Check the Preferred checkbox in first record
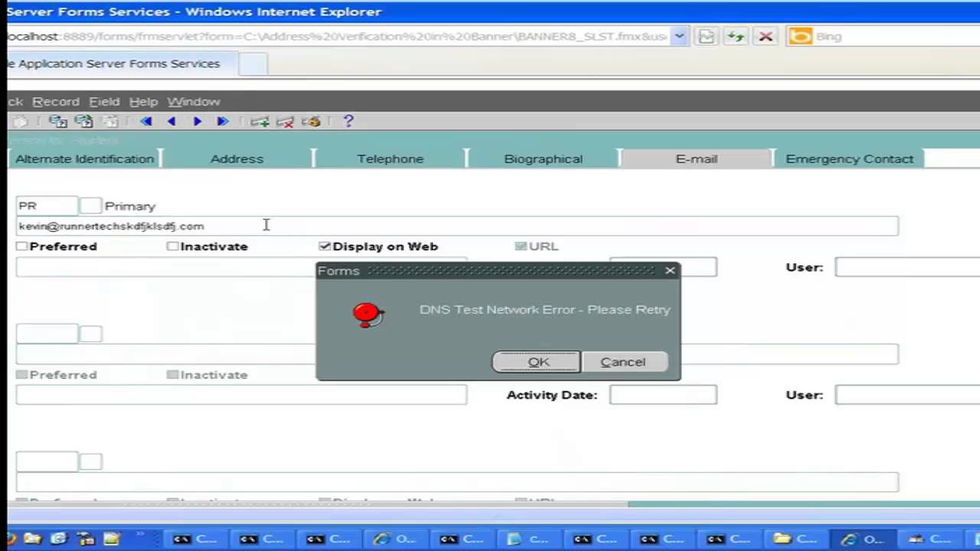 pos(22,246)
